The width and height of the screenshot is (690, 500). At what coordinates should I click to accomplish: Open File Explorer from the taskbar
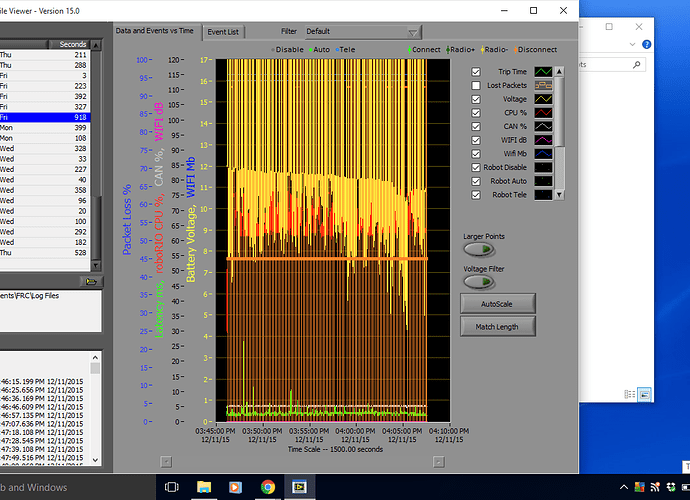[x=205, y=487]
